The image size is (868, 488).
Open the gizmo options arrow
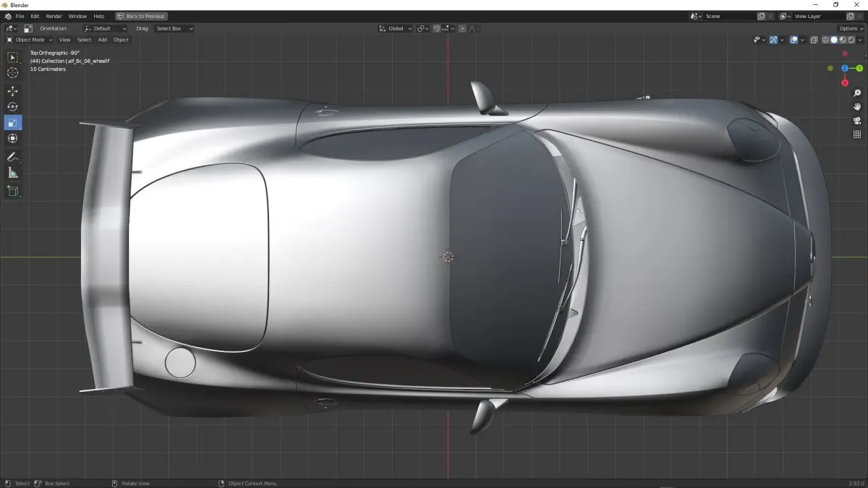click(x=782, y=40)
